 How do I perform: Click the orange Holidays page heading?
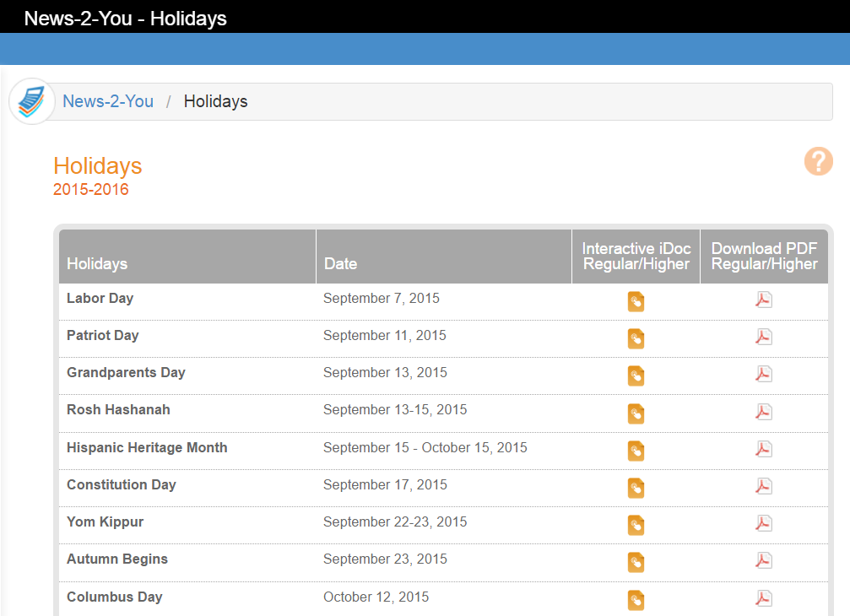[98, 165]
